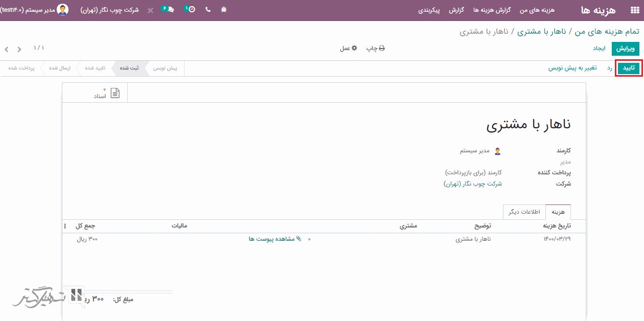Screen dimensions: 644x321
Task: Click the اسناد documents icon button
Action: pos(107,93)
